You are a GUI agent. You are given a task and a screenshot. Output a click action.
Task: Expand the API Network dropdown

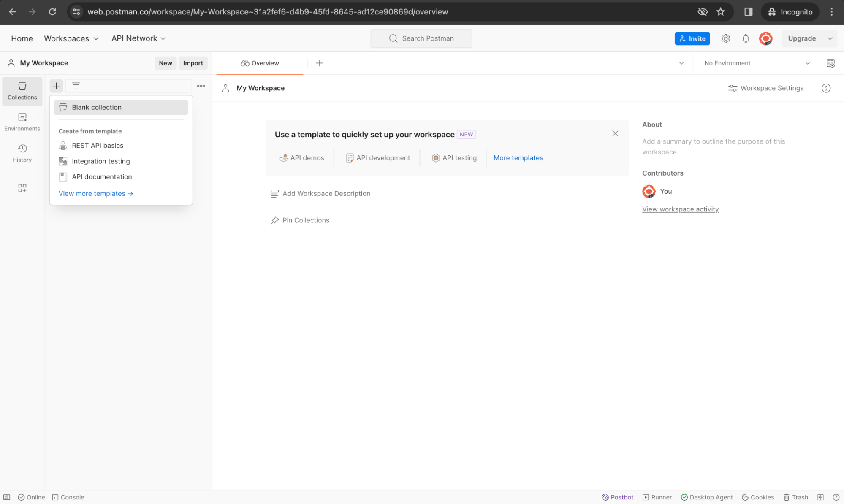(x=138, y=38)
